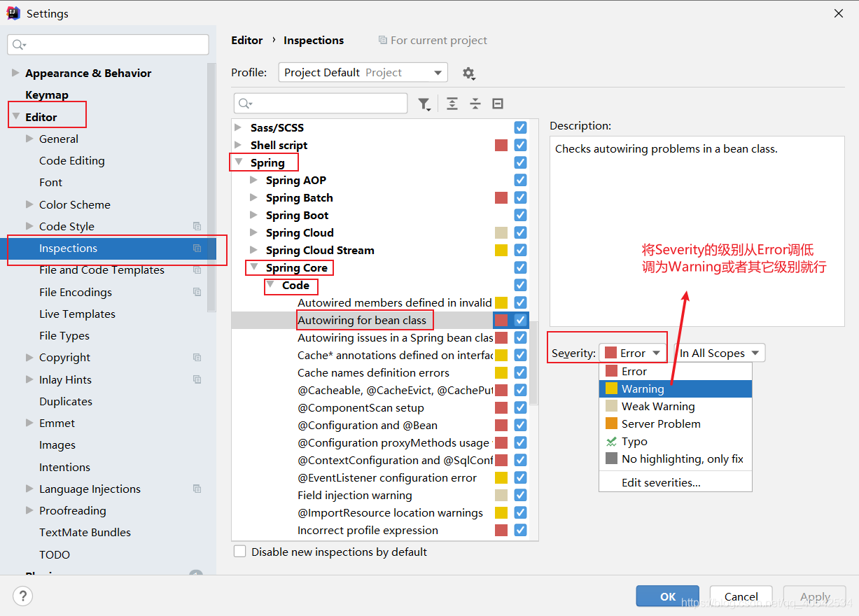This screenshot has width=859, height=616.
Task: Focus the inspections search input field
Action: 321,104
